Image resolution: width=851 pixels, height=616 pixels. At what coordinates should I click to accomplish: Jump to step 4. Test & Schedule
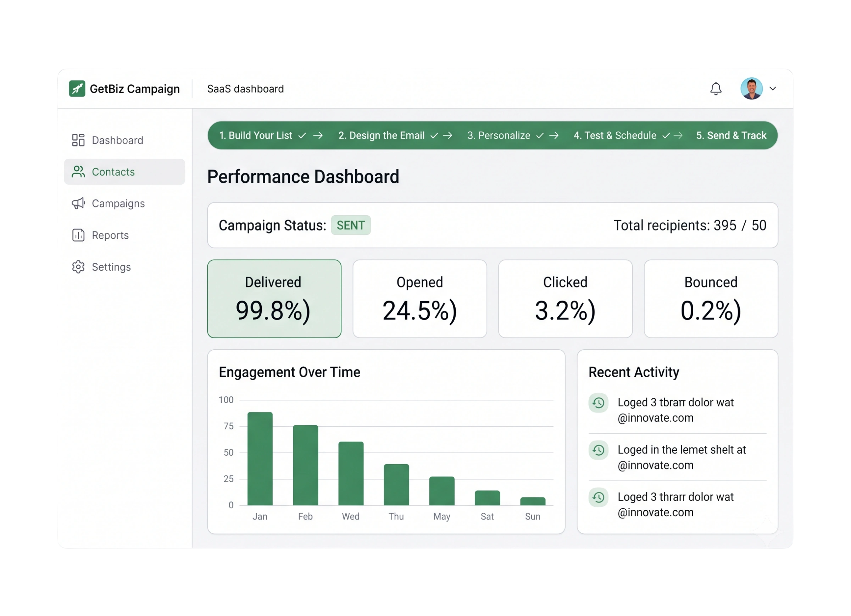click(614, 135)
